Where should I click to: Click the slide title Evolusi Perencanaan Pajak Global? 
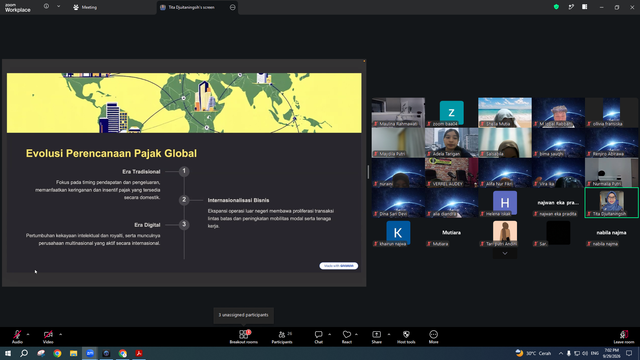[111, 153]
